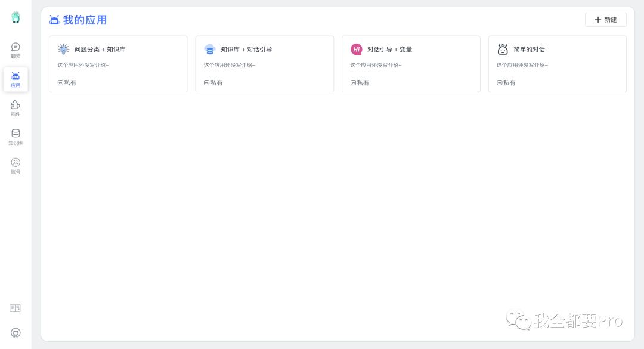The width and height of the screenshot is (644, 349).
Task: Open the documentation book icon in sidebar
Action: pyautogui.click(x=15, y=308)
